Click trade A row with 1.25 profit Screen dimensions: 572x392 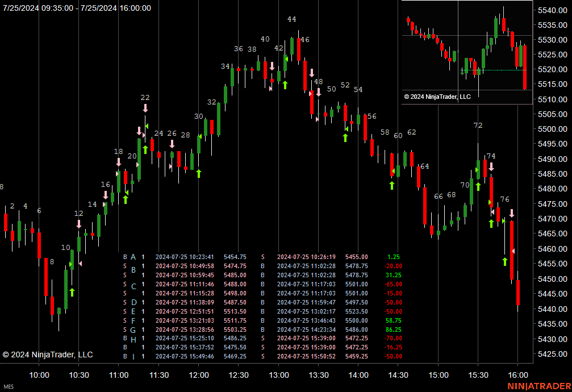(x=261, y=257)
